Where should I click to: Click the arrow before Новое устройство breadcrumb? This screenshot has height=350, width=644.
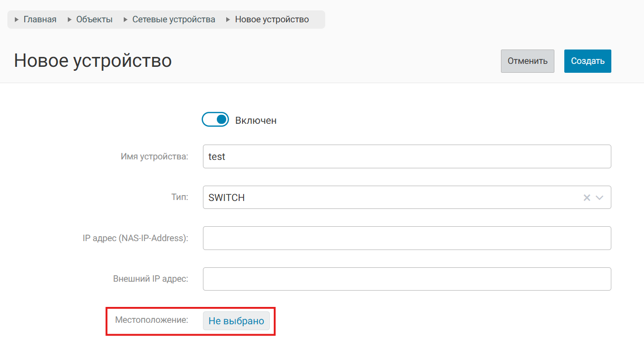[228, 20]
